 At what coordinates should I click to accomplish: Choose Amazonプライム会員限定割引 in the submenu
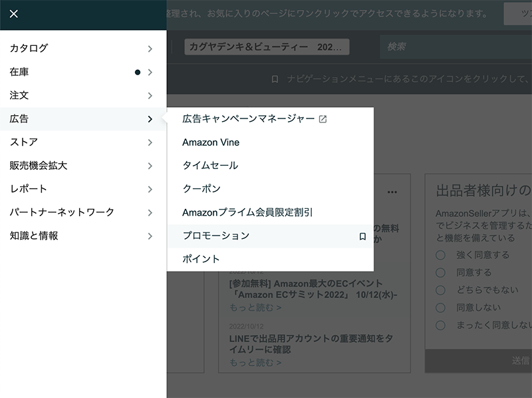271,212
